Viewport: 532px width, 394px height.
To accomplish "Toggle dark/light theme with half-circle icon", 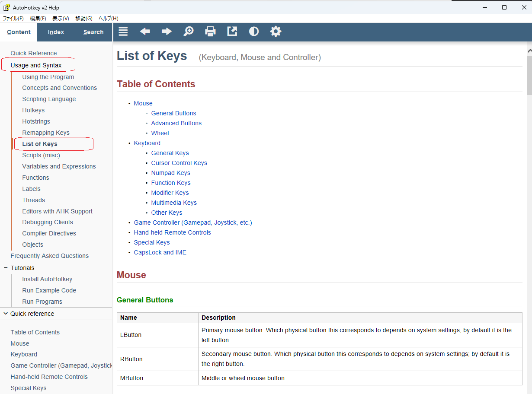I will click(x=254, y=32).
